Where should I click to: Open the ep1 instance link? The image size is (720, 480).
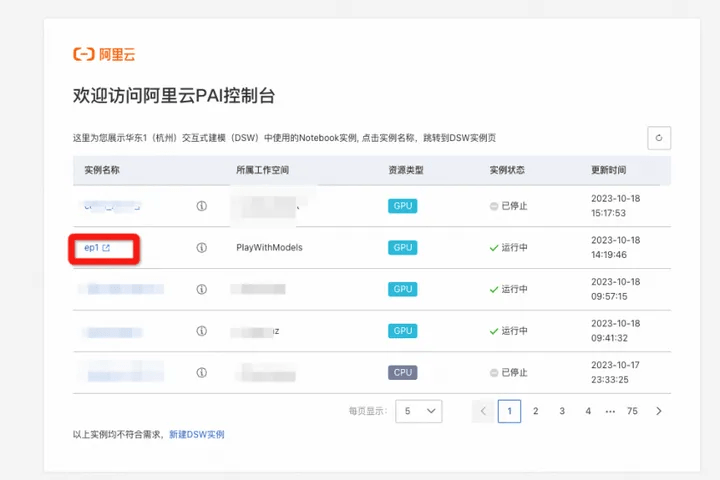[91, 248]
